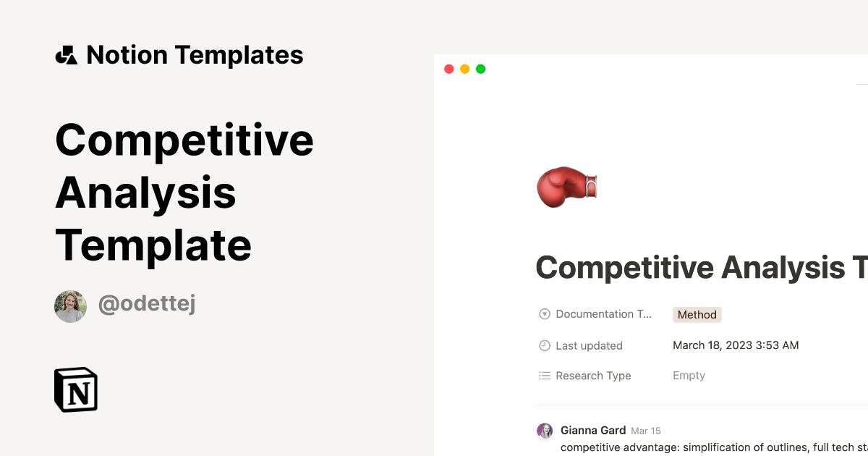Click the Notion Templates logo icon

pos(66,54)
